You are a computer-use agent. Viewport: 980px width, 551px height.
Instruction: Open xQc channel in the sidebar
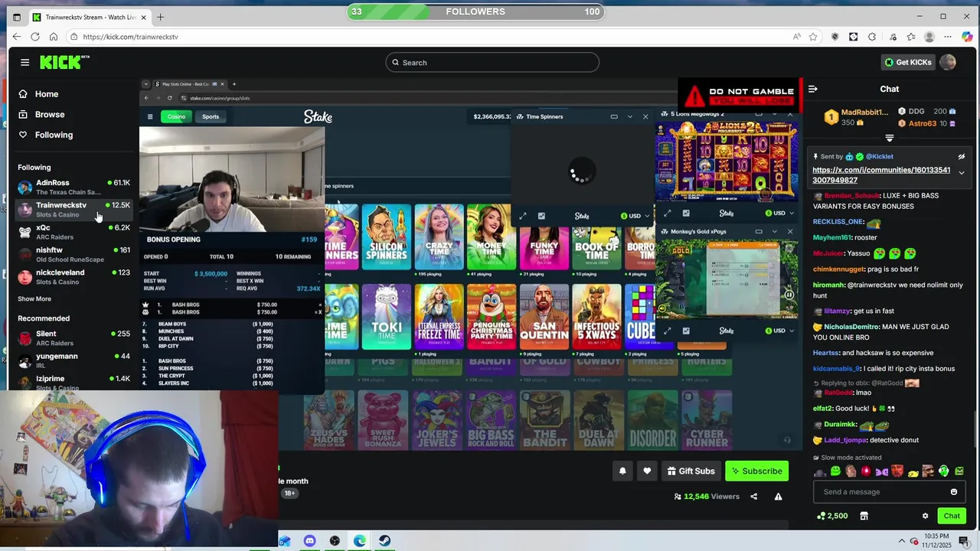(x=73, y=231)
